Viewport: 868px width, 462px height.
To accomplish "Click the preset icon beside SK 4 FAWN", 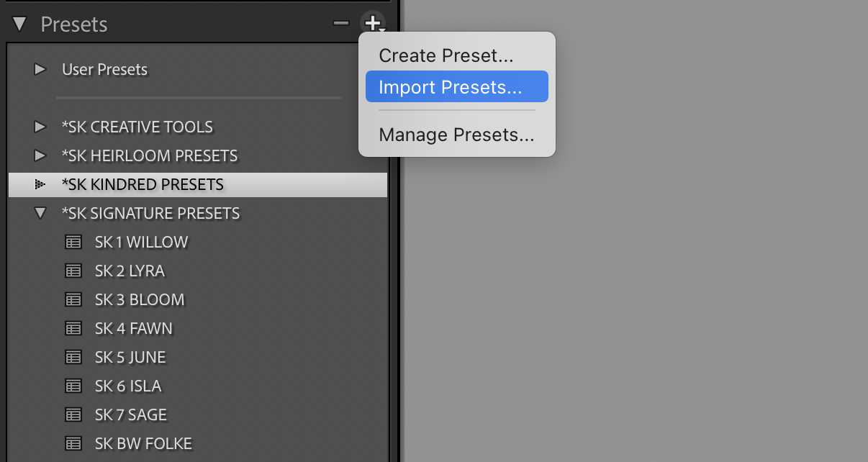I will (73, 329).
